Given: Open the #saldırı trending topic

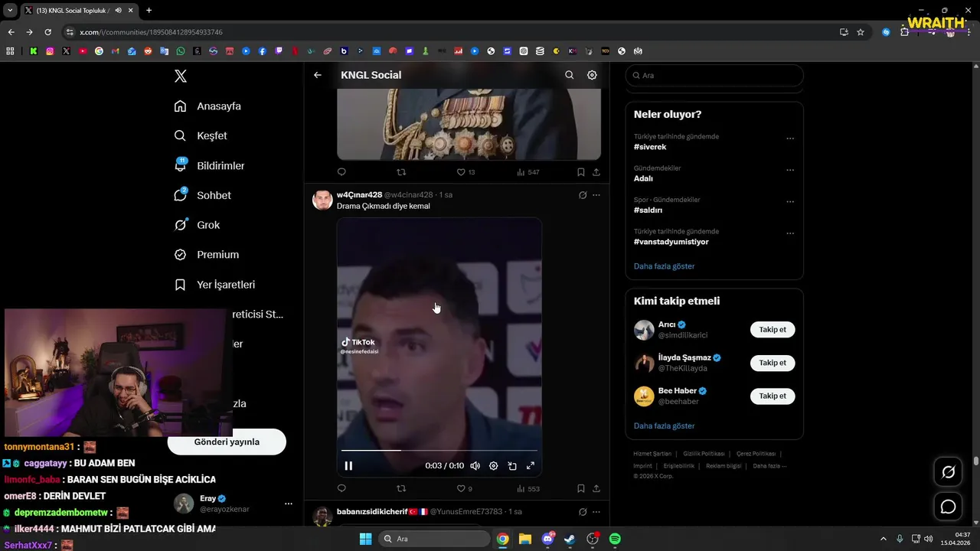Looking at the screenshot, I should [x=648, y=210].
